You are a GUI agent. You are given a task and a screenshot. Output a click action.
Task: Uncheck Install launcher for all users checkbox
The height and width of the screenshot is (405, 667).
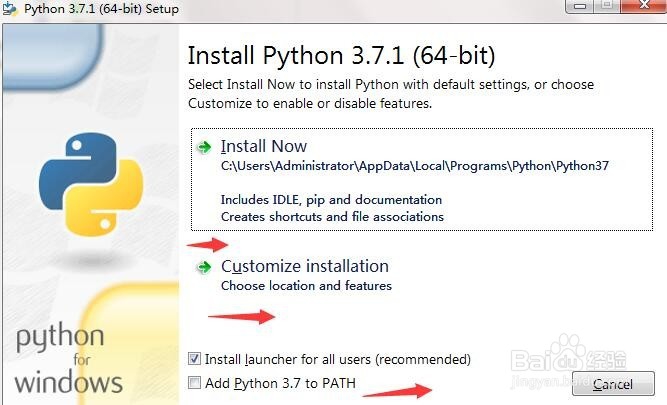pos(194,359)
